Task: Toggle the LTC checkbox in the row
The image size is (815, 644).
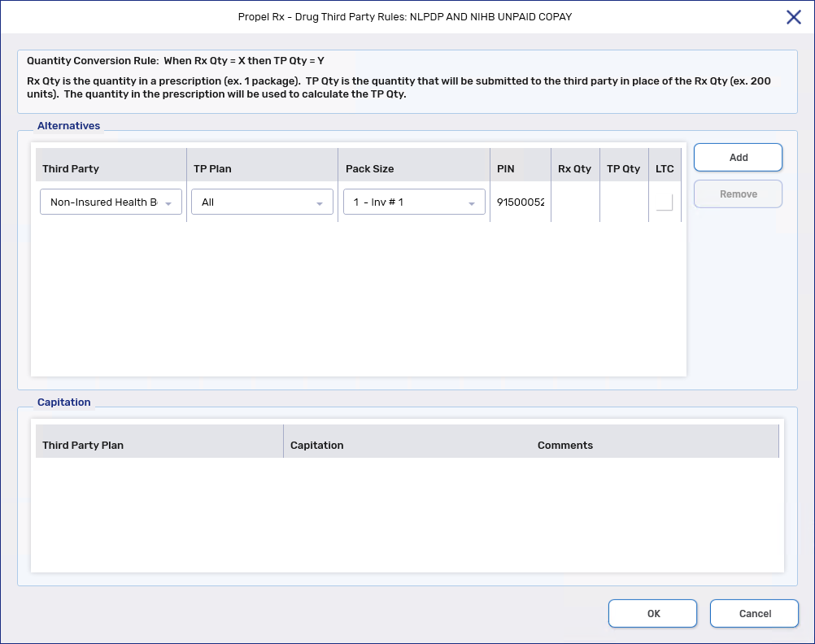Action: [665, 202]
